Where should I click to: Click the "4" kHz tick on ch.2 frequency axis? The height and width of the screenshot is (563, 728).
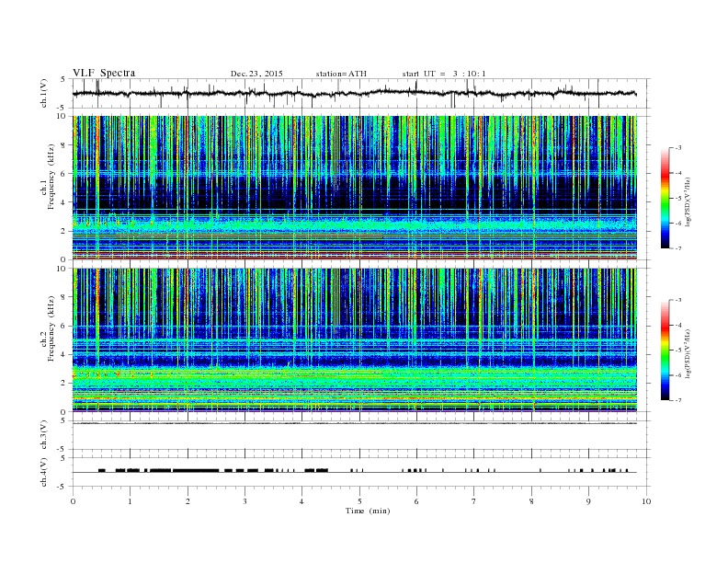[64, 354]
